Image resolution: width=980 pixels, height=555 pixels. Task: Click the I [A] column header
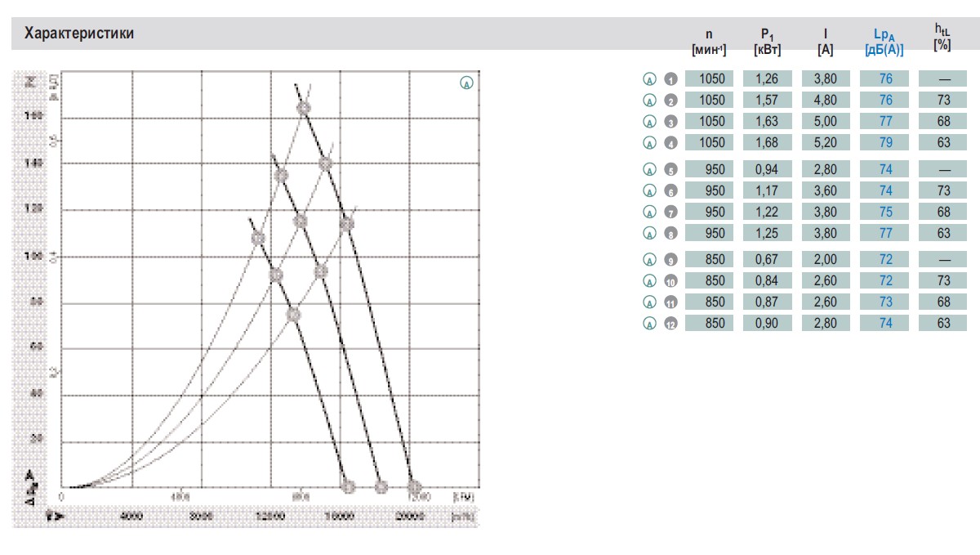click(x=826, y=43)
